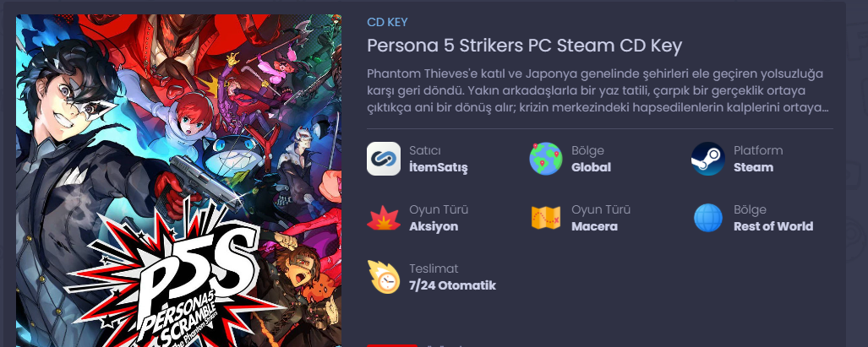Click the Macera treasure map icon

pos(546,218)
